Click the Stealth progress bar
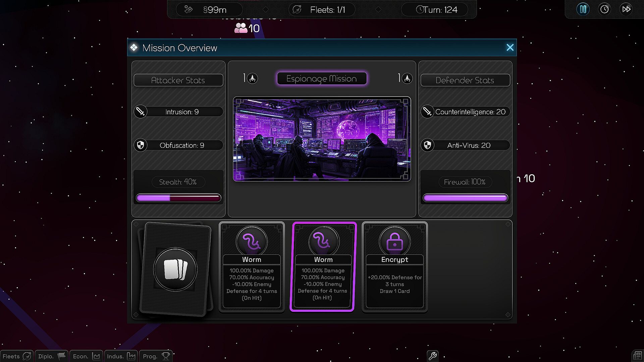The image size is (644, 362). (178, 198)
